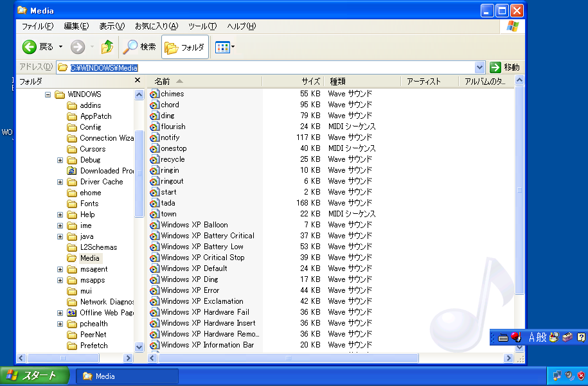This screenshot has height=386, width=588.
Task: Select the start file name
Action: pos(168,192)
